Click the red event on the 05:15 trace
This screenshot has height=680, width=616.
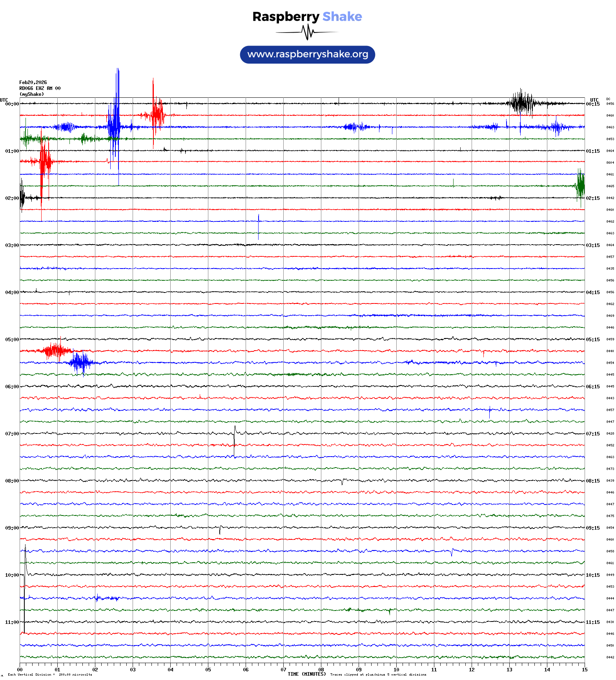tap(55, 350)
